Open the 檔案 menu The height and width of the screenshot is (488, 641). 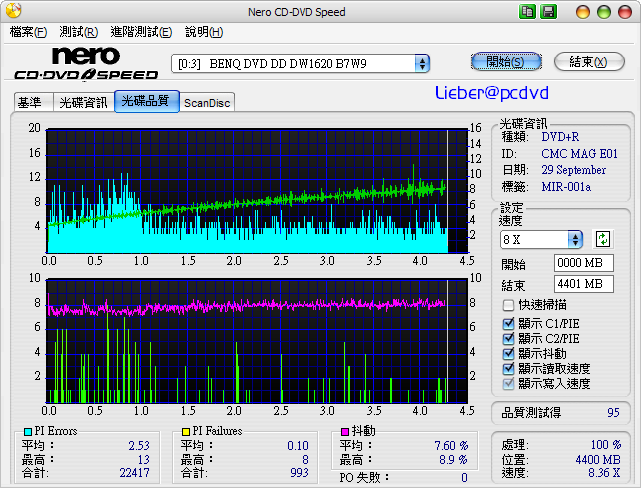[x=28, y=32]
